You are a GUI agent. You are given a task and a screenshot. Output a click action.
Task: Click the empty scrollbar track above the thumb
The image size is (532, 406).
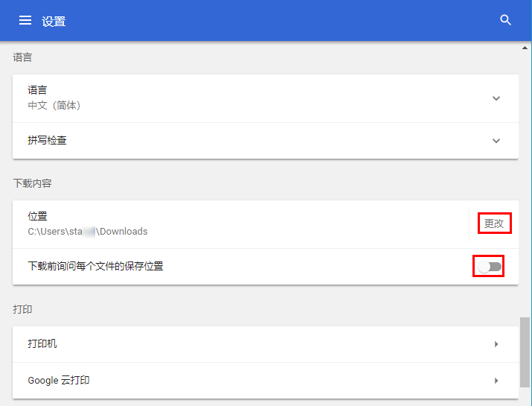[x=525, y=186]
